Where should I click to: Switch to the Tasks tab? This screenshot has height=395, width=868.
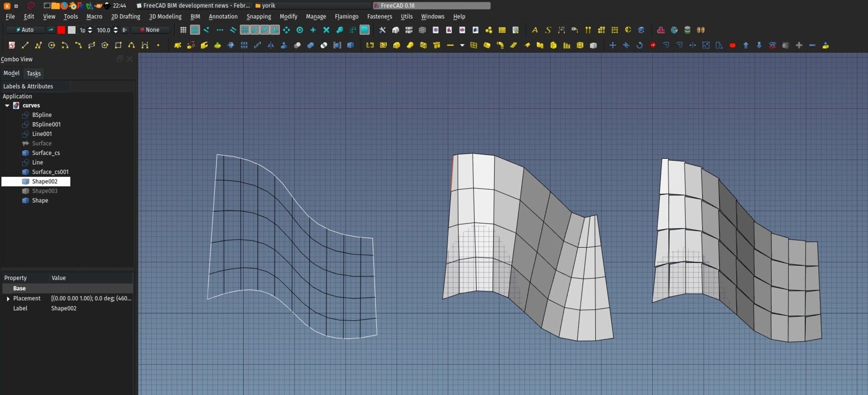(x=33, y=73)
